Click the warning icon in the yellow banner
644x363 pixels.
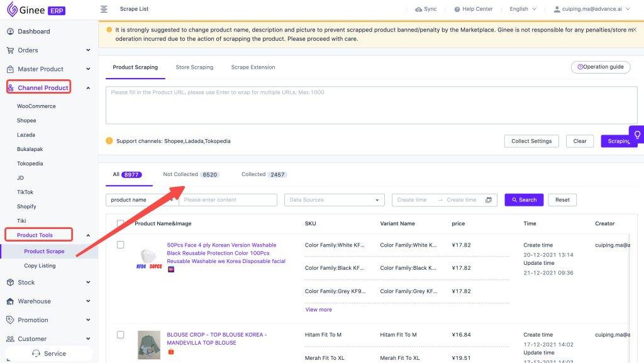click(109, 30)
